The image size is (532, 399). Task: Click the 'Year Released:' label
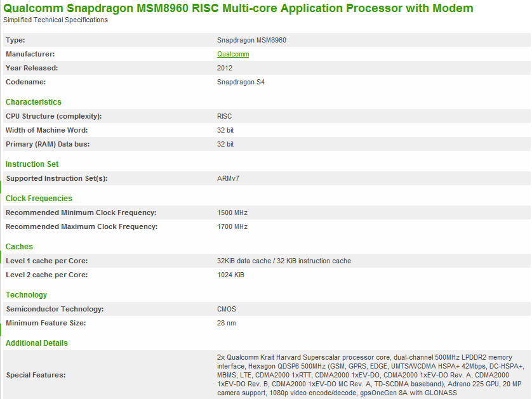(x=32, y=68)
